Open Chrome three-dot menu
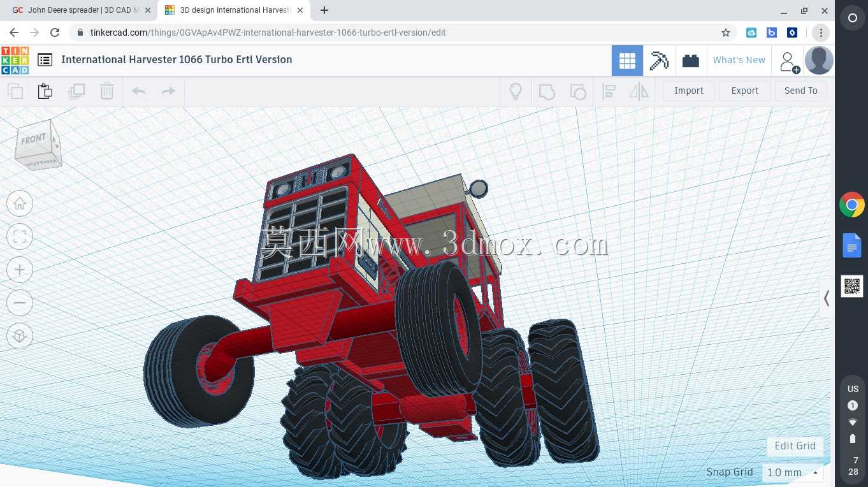 pyautogui.click(x=820, y=33)
